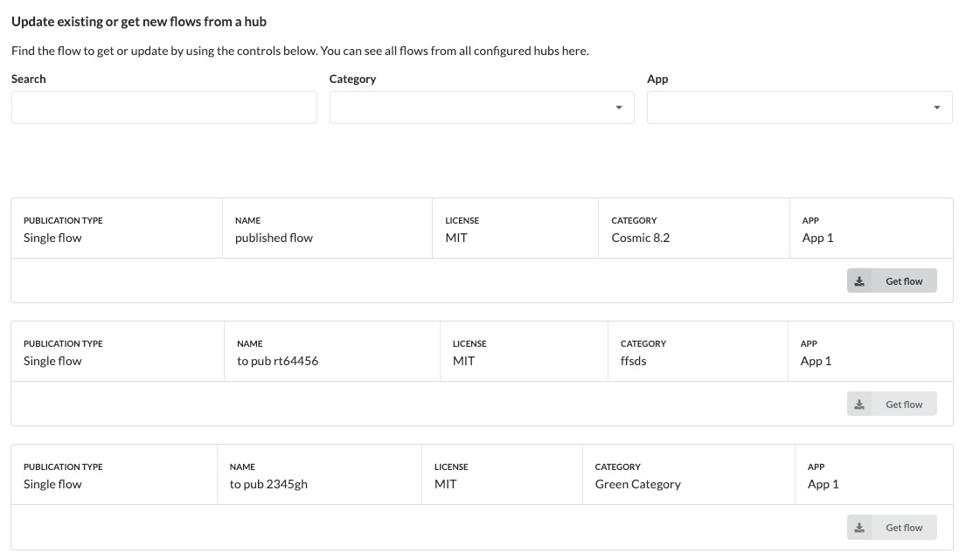Select the to pub rt64456 name
The height and width of the screenshot is (560, 966).
click(x=278, y=361)
